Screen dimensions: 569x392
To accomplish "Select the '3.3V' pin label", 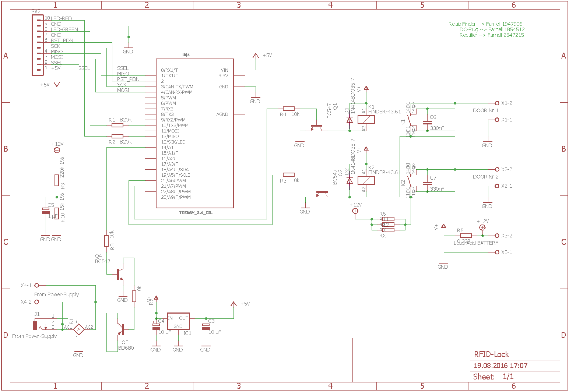I will (x=223, y=76).
